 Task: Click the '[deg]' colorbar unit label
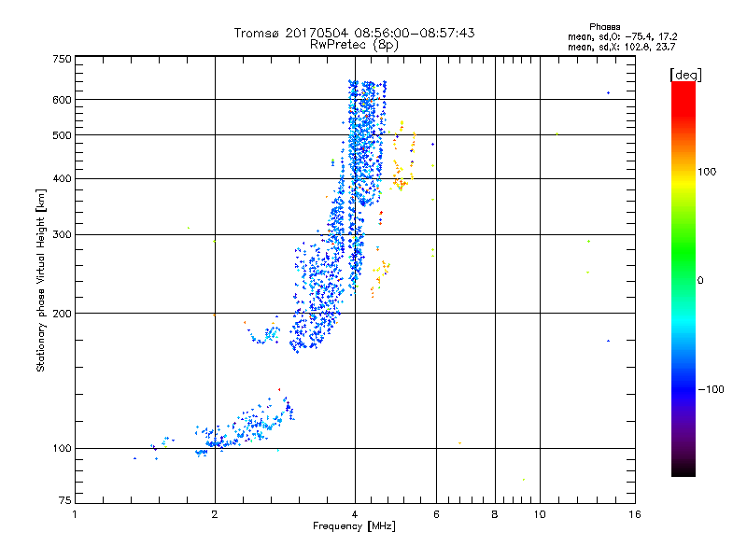pos(685,76)
